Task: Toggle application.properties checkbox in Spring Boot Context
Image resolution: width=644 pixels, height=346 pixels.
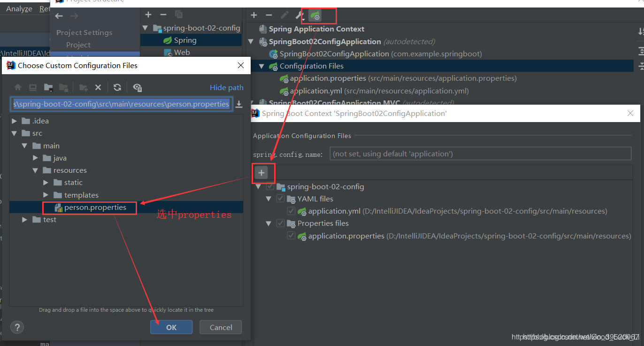Action: point(291,236)
